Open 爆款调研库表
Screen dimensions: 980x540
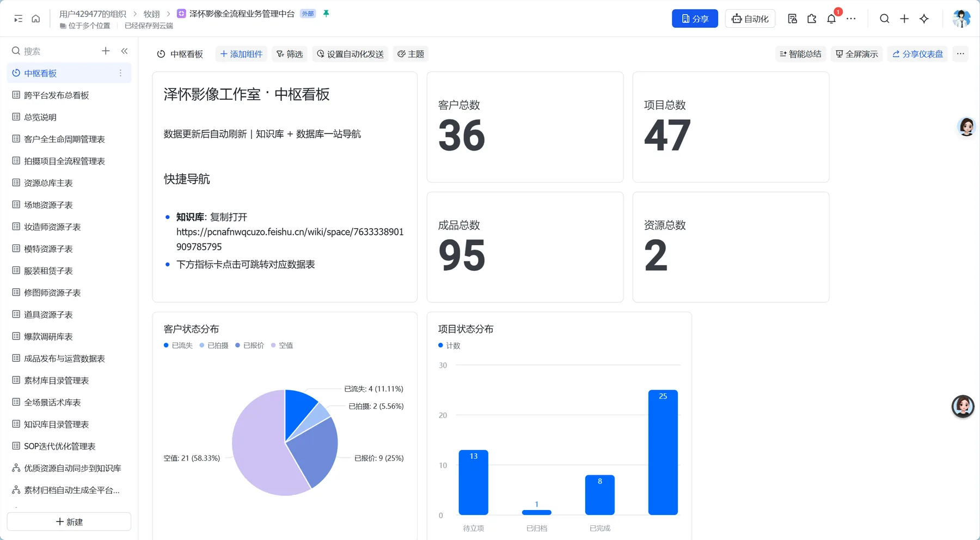click(69, 337)
